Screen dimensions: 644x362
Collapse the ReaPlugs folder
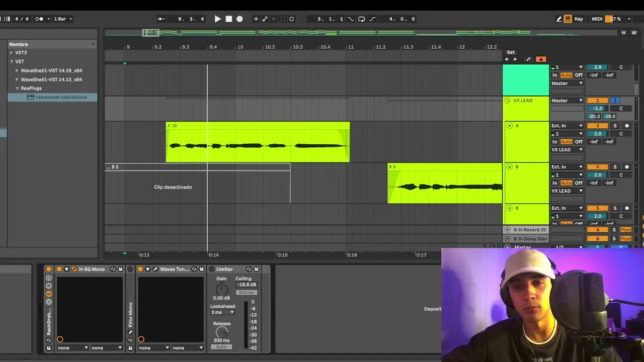coord(17,88)
